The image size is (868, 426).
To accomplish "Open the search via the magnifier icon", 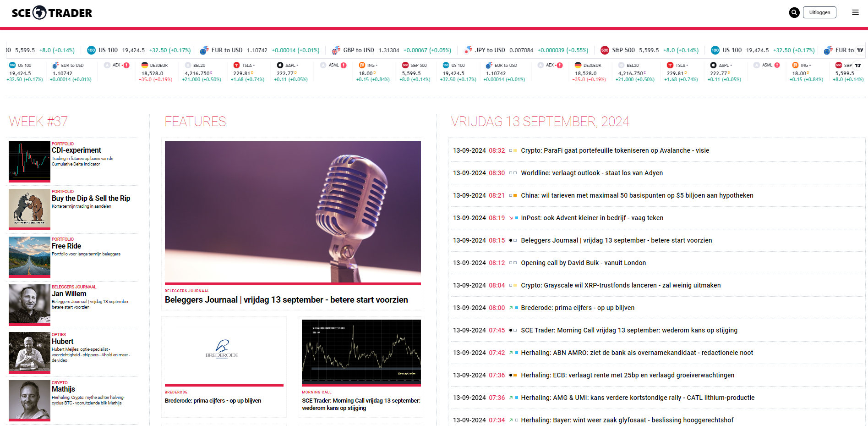I will point(794,12).
